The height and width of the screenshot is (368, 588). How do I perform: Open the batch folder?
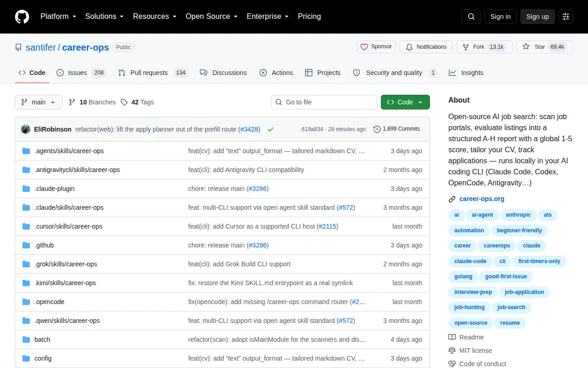42,339
